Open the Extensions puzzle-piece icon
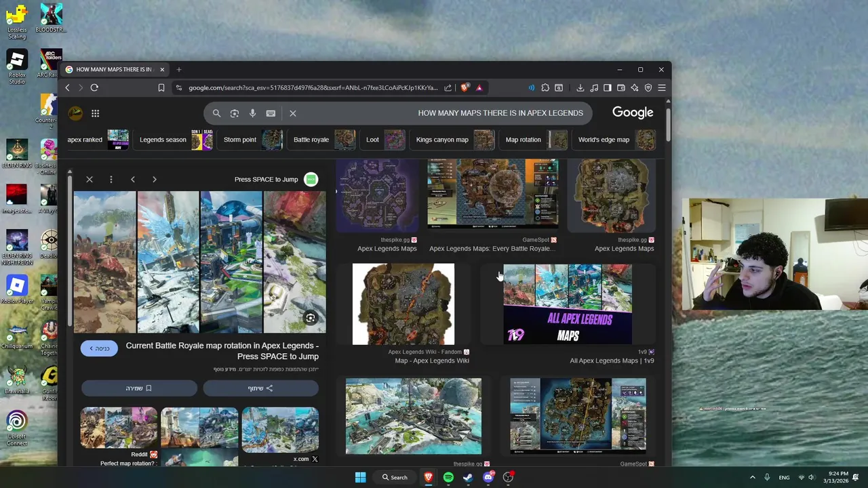The image size is (868, 488). pos(545,87)
